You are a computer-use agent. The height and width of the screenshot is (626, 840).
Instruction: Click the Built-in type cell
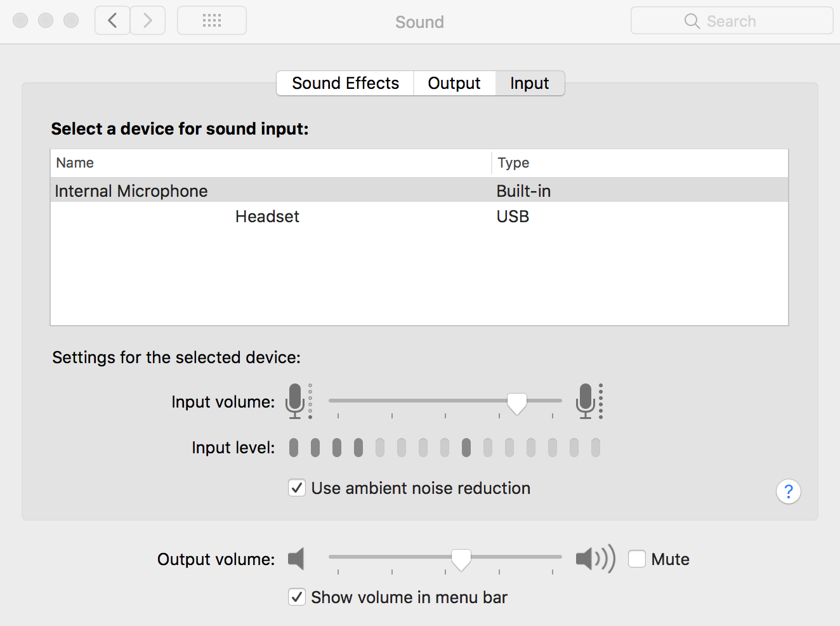[x=523, y=191]
